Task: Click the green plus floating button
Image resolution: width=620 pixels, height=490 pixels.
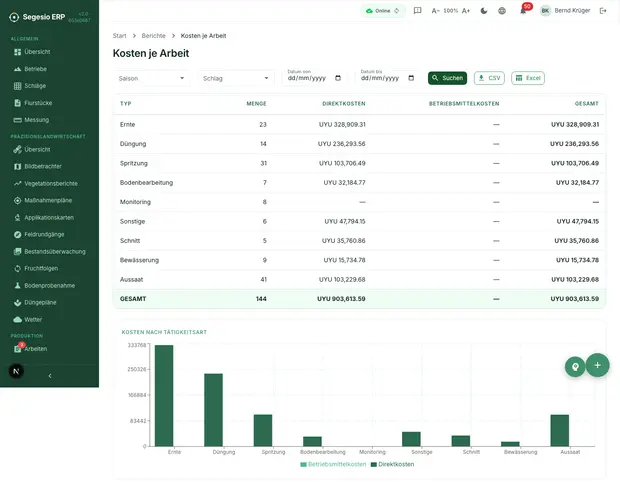Action: click(x=597, y=365)
